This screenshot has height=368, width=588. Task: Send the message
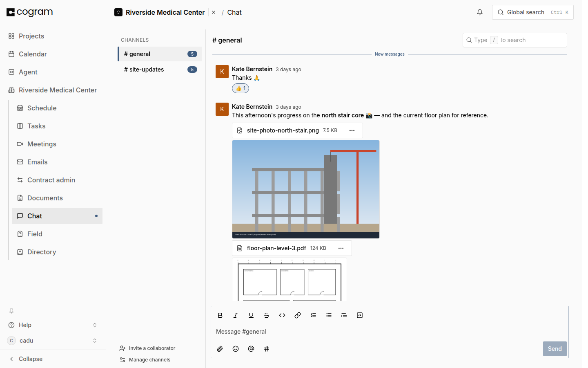555,349
